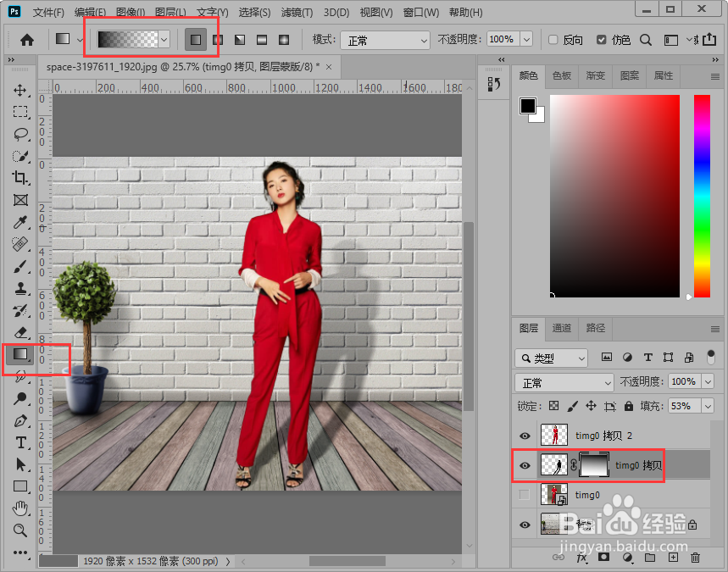Viewport: 728px width, 572px height.
Task: Select the History Brush tool
Action: tap(20, 311)
